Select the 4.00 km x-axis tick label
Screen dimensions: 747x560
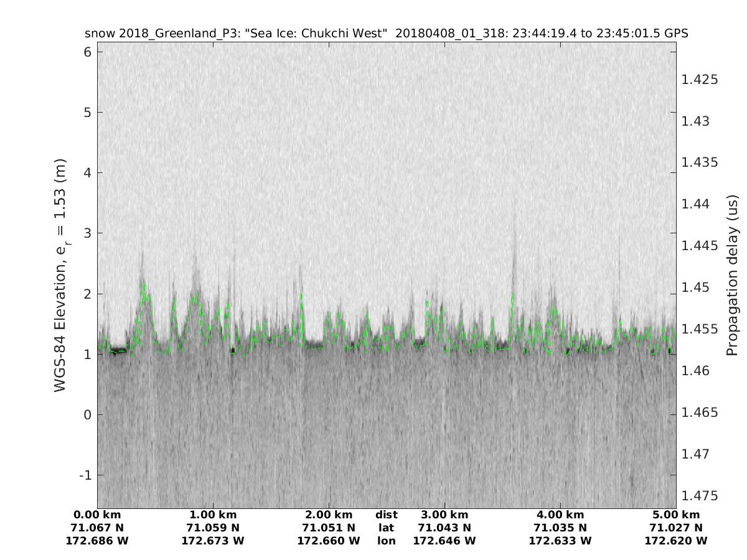tap(560, 515)
